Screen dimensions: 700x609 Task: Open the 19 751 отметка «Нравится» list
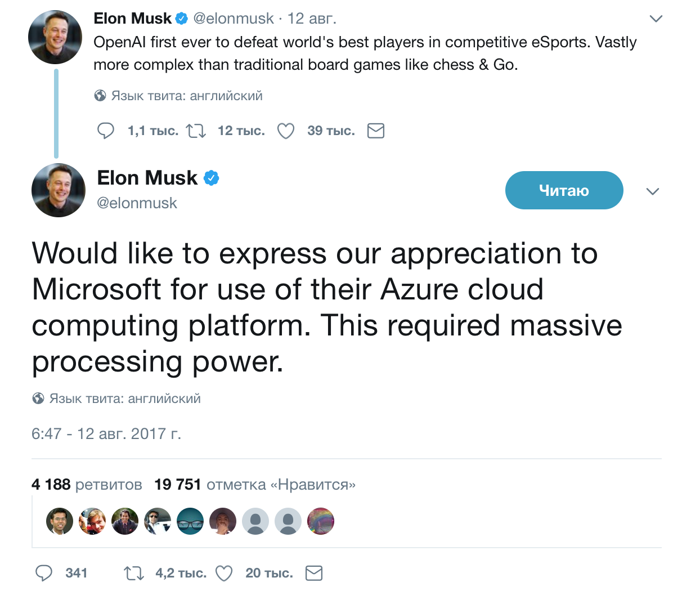pyautogui.click(x=255, y=485)
